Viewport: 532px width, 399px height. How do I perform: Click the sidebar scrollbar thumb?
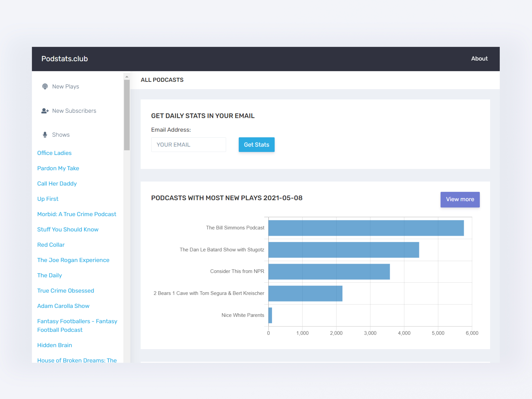(x=127, y=115)
